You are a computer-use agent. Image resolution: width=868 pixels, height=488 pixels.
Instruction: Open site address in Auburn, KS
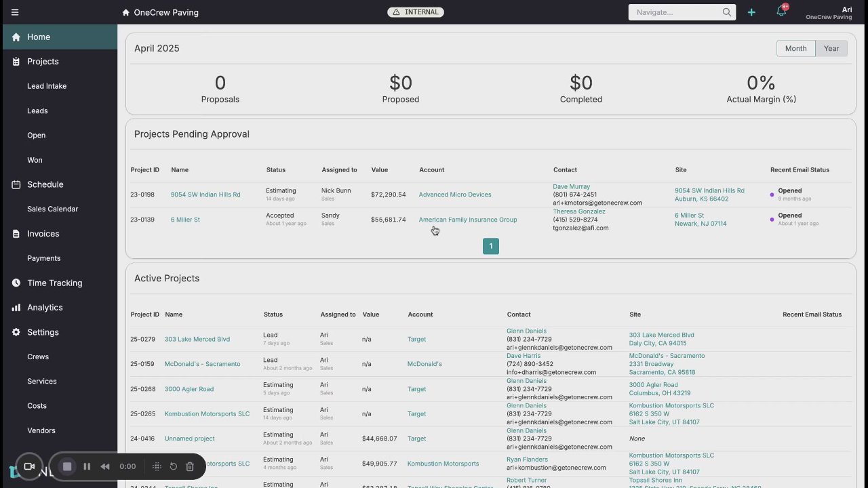pos(709,195)
